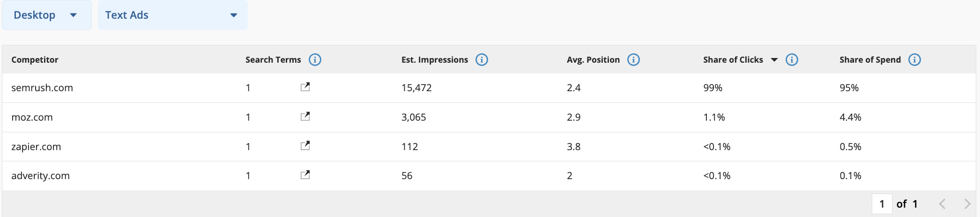Toggle sort arrow on Share of Clicks

(774, 60)
